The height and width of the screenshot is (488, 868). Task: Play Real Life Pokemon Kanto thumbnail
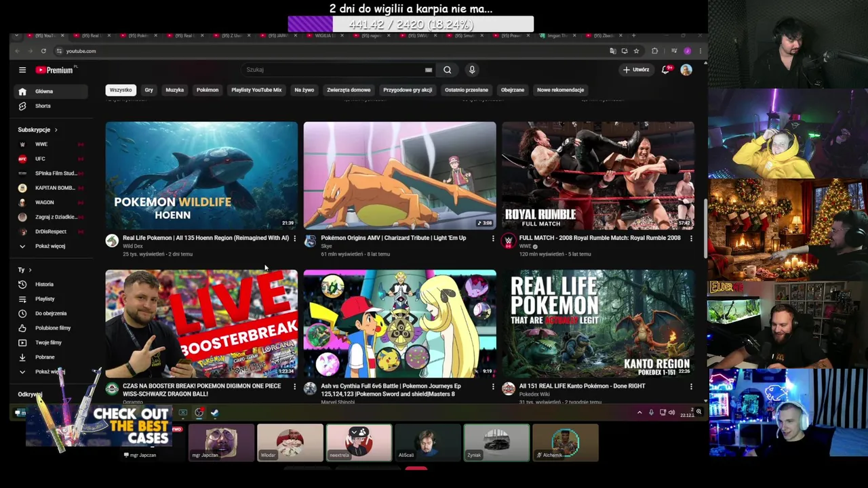598,324
